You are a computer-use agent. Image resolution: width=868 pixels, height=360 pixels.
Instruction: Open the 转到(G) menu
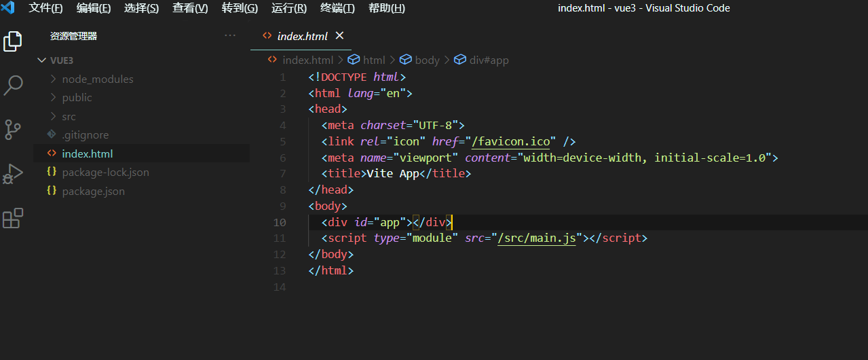(x=240, y=8)
